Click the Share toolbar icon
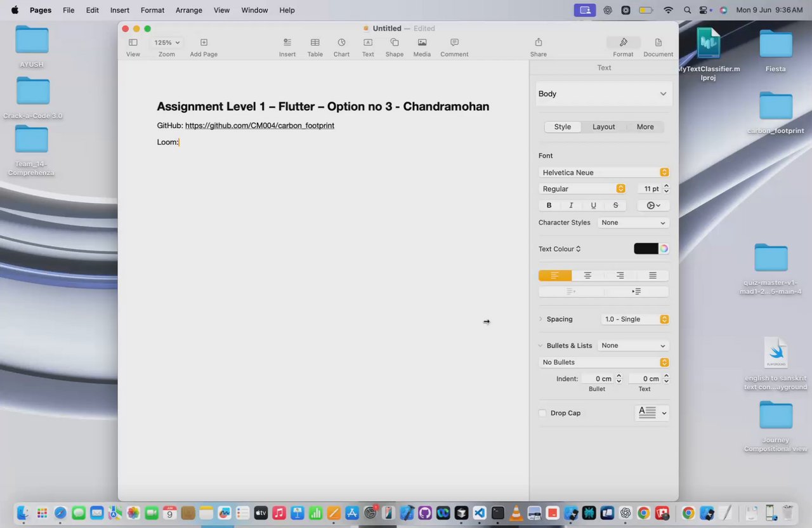Image resolution: width=812 pixels, height=528 pixels. 539,43
